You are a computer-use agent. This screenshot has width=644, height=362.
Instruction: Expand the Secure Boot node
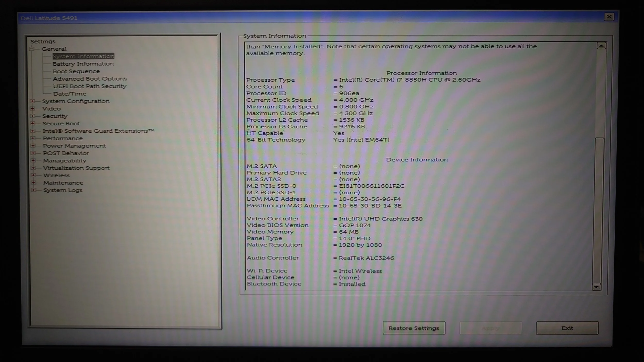tap(33, 124)
